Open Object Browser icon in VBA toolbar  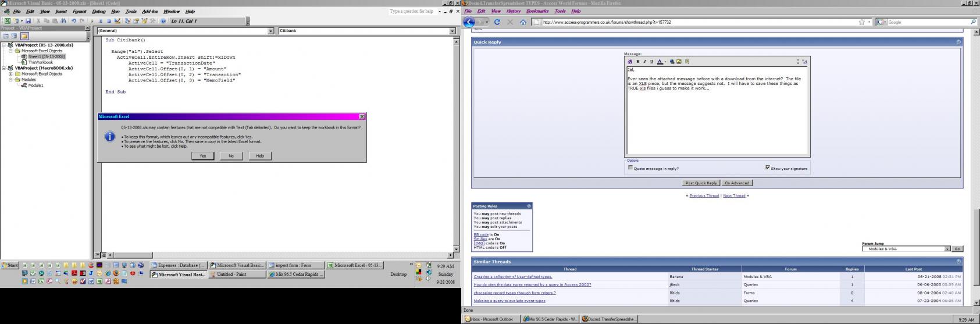(144, 21)
